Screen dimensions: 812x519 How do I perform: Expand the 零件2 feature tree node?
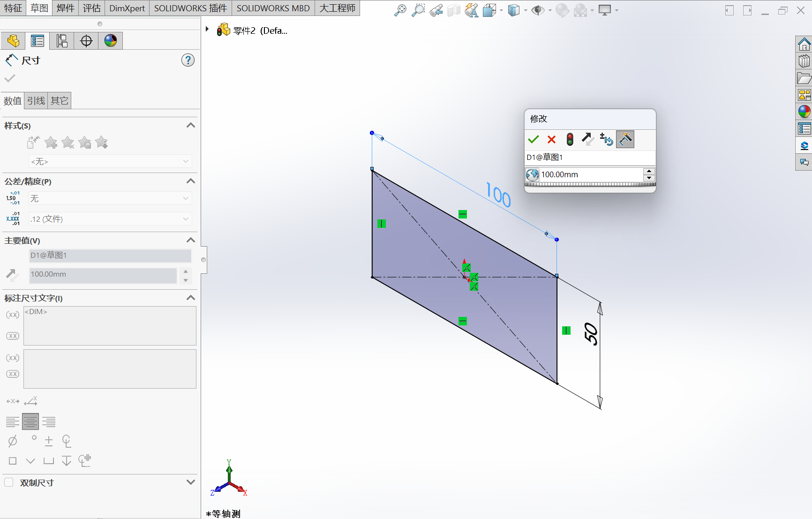(x=207, y=29)
